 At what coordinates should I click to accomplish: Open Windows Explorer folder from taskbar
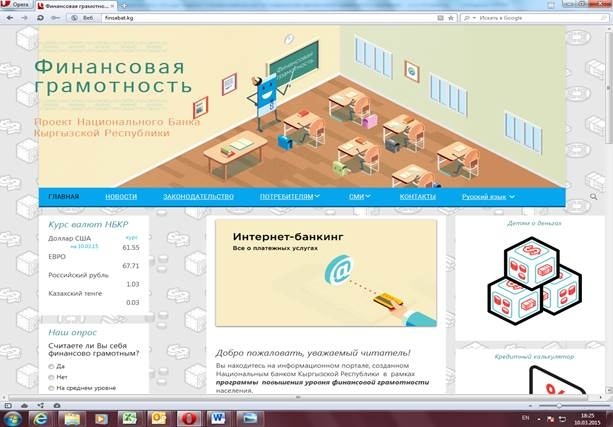point(72,419)
